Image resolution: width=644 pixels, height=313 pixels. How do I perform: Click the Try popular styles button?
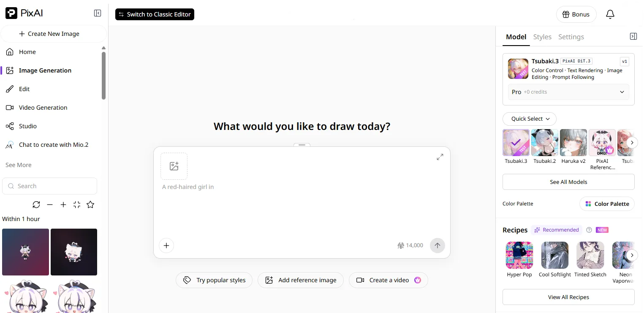pos(214,280)
